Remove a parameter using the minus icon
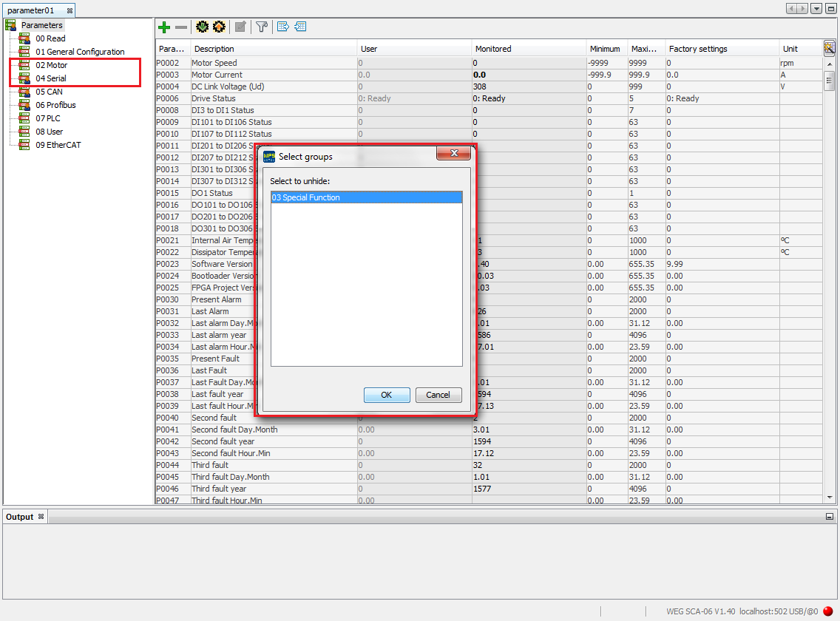The image size is (840, 621). click(x=180, y=27)
